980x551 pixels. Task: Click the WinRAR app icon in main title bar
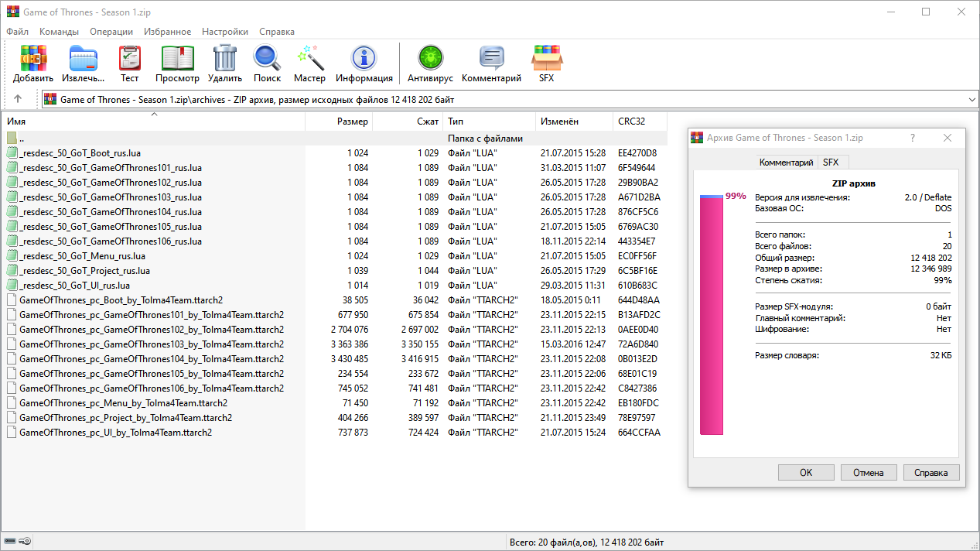point(12,12)
